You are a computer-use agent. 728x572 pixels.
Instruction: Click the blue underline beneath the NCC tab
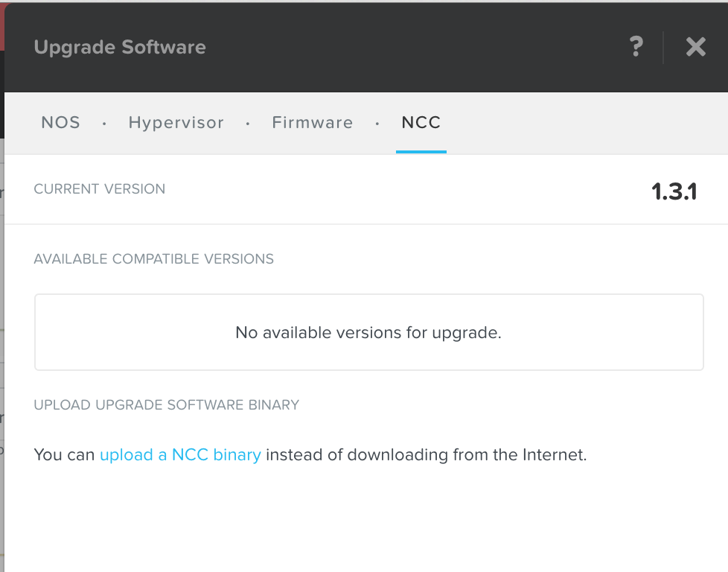421,152
